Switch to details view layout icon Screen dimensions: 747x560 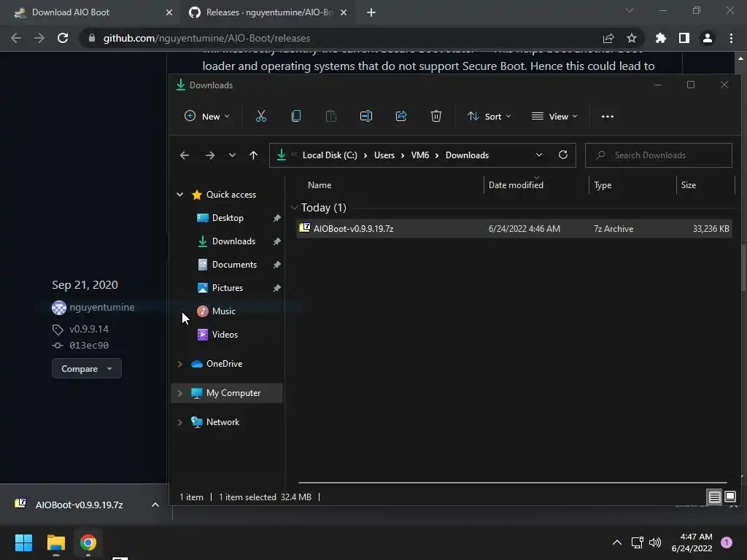714,497
